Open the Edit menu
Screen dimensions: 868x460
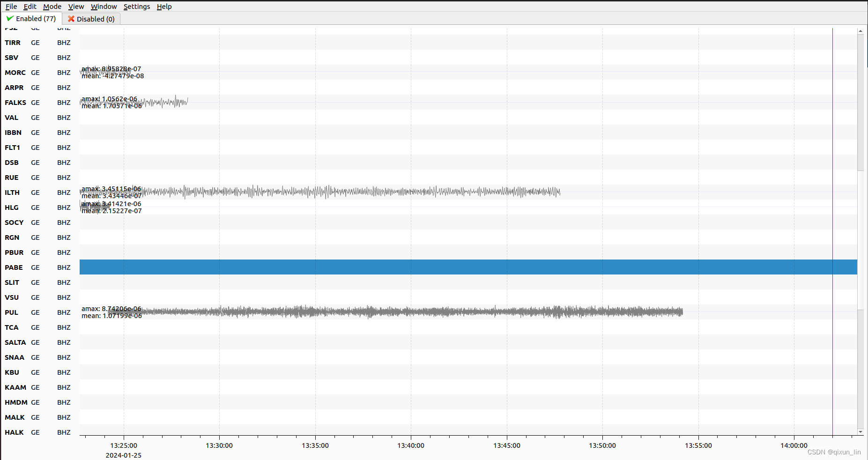(x=30, y=6)
